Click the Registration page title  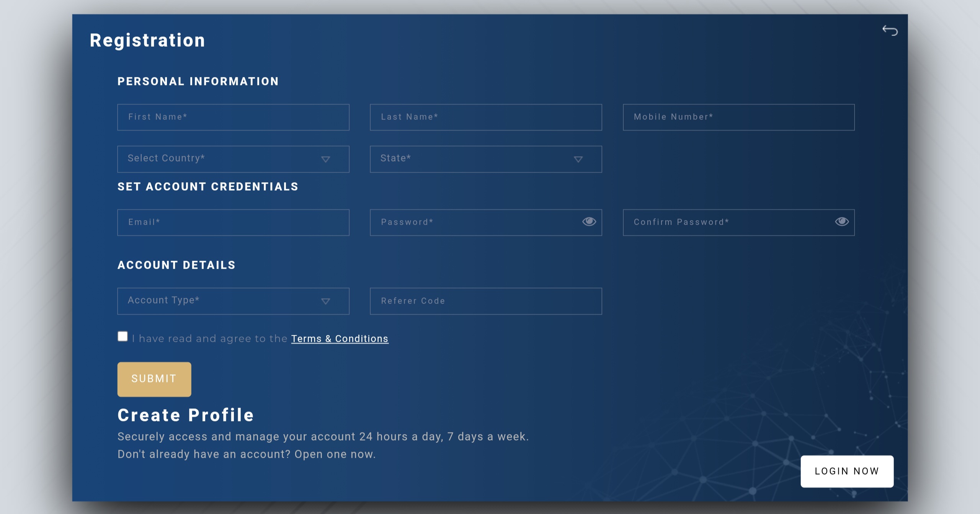click(147, 40)
